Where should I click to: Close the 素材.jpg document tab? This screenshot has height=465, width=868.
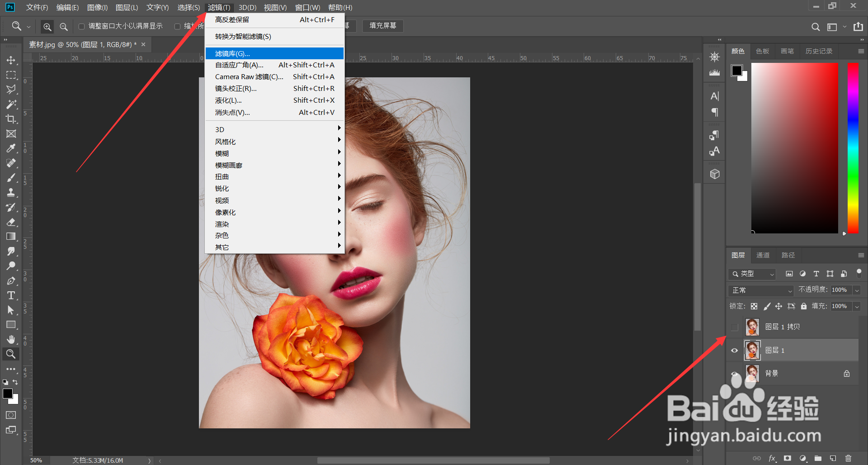143,44
